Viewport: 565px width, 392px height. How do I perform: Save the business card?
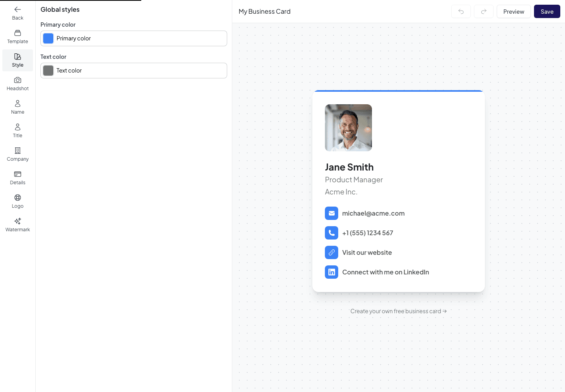pyautogui.click(x=547, y=11)
